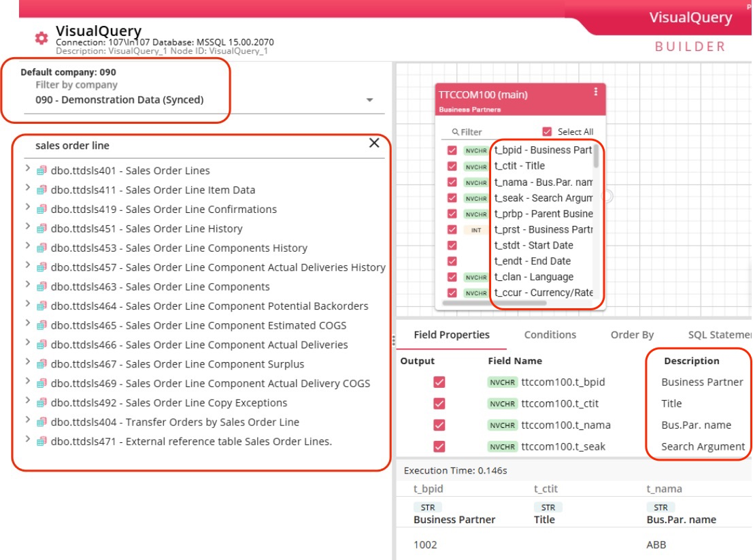Click the search magnifier in table Filter
The height and width of the screenshot is (560, 753).
pos(455,131)
